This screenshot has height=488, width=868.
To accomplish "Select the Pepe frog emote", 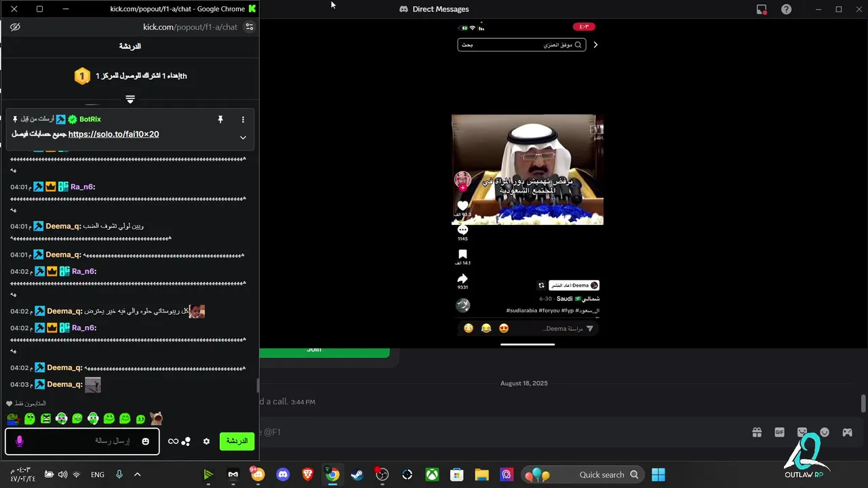I will pos(13,418).
